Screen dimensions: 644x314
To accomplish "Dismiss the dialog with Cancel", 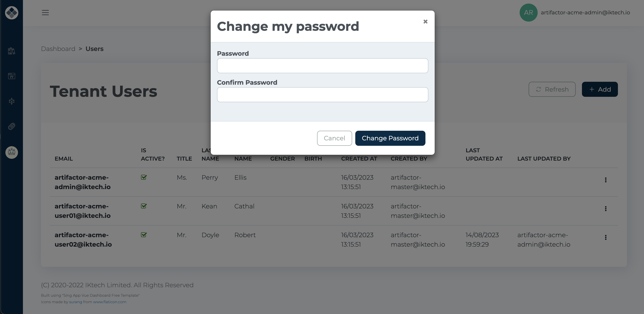I will tap(335, 138).
